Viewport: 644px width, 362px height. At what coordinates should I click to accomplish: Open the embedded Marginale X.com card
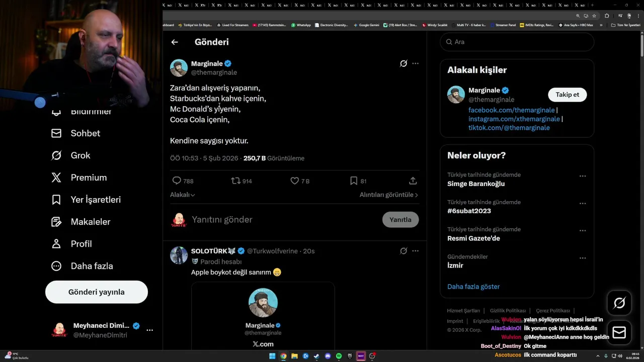tap(263, 316)
